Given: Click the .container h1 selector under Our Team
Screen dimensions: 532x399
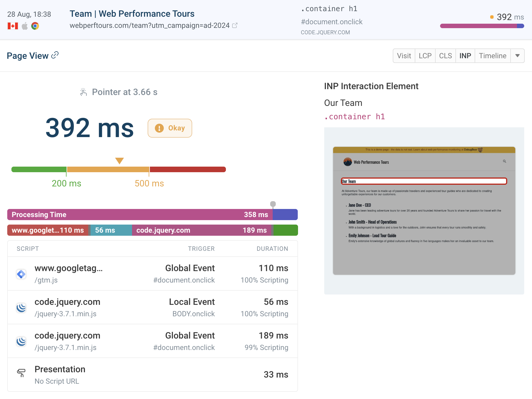Looking at the screenshot, I should (x=354, y=116).
